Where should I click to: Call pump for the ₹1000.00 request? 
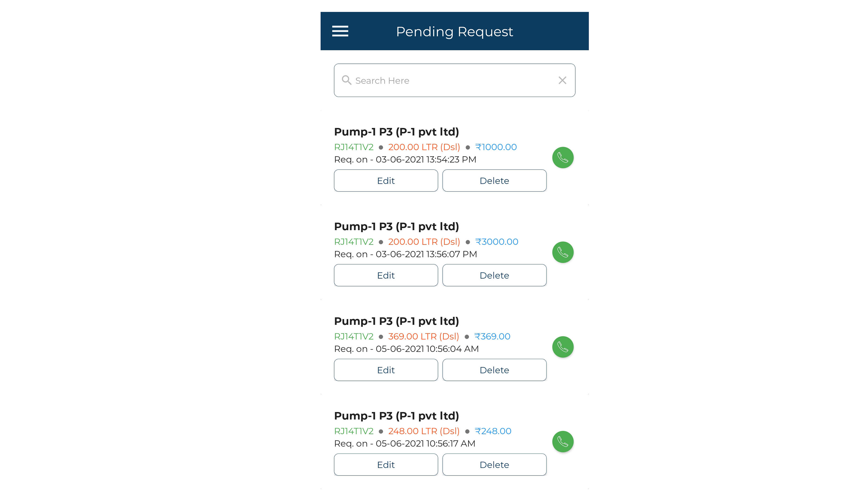click(563, 158)
